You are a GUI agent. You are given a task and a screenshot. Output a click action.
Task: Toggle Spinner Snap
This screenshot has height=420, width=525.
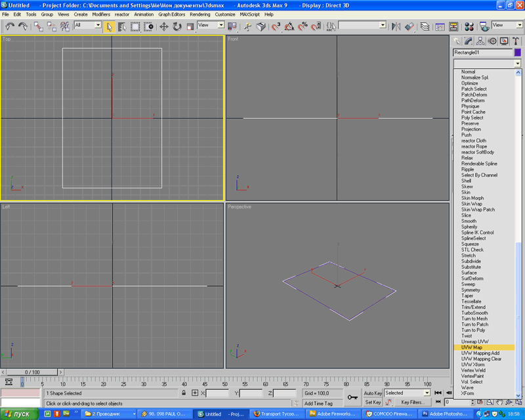point(316,27)
